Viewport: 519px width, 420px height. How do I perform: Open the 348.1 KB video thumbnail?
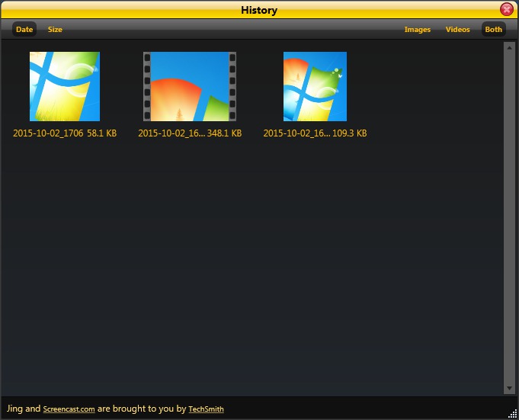click(x=190, y=86)
